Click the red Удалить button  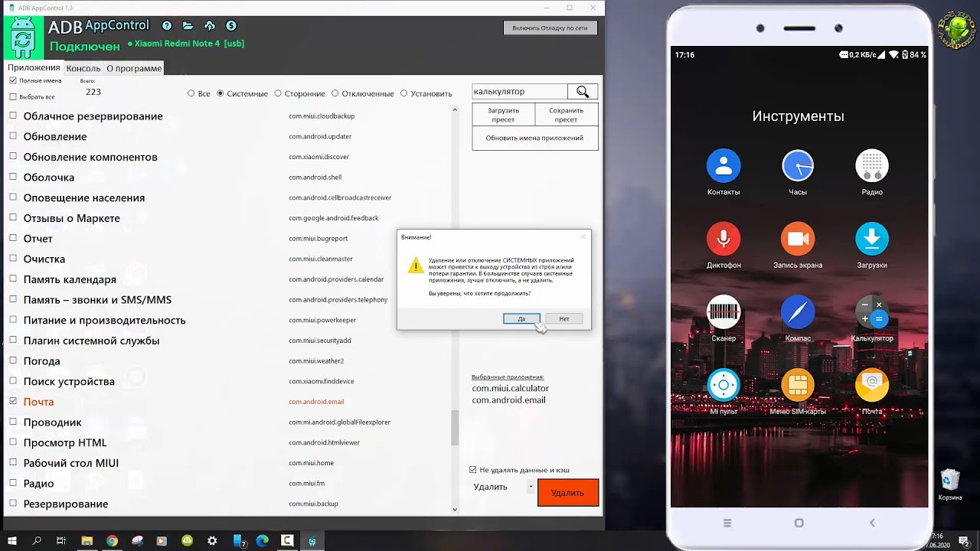[568, 493]
